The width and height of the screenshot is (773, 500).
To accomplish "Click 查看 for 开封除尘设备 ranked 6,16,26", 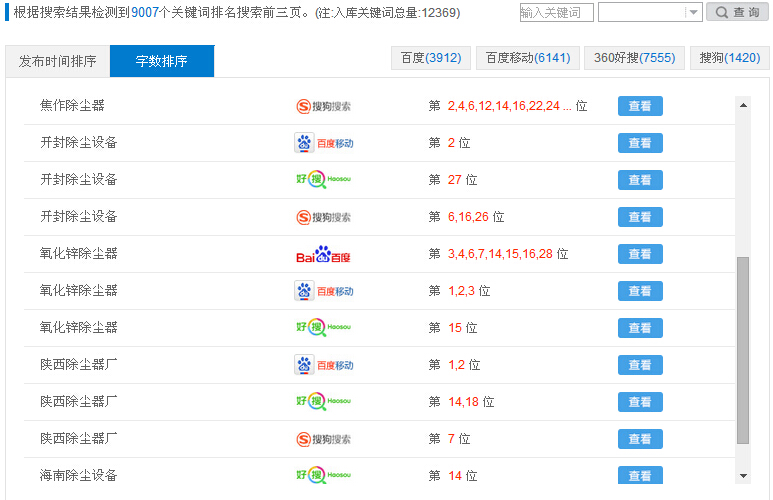I will pyautogui.click(x=640, y=217).
